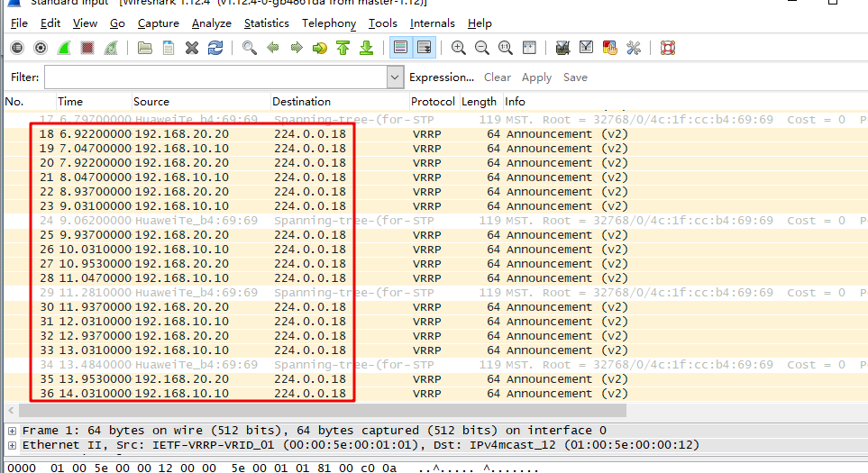Go to packet number icon

pos(319,48)
